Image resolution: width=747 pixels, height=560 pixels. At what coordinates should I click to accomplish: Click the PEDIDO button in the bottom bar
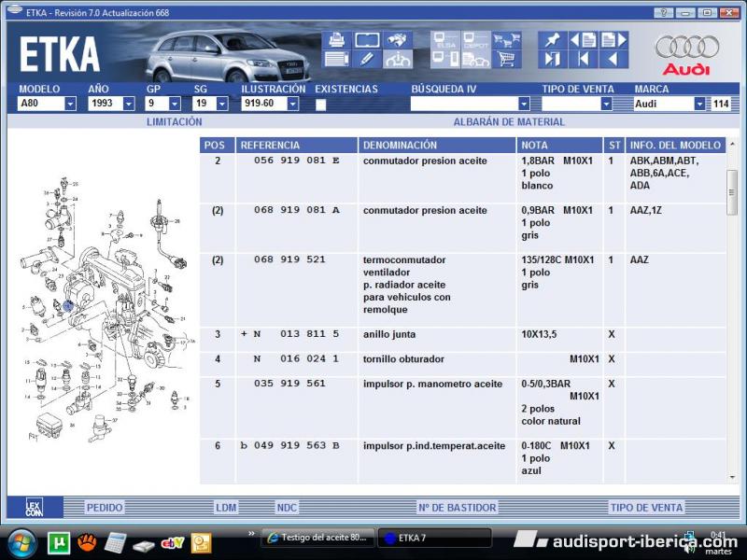pyautogui.click(x=105, y=508)
